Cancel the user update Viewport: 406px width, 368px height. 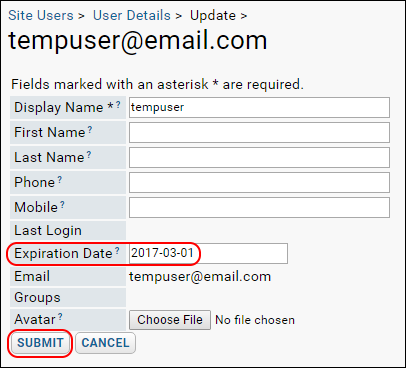105,343
